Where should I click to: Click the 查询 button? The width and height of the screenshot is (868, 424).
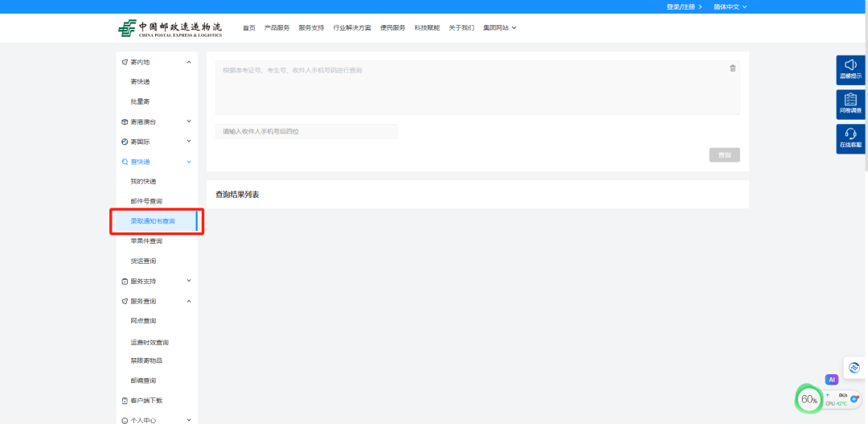click(x=724, y=155)
